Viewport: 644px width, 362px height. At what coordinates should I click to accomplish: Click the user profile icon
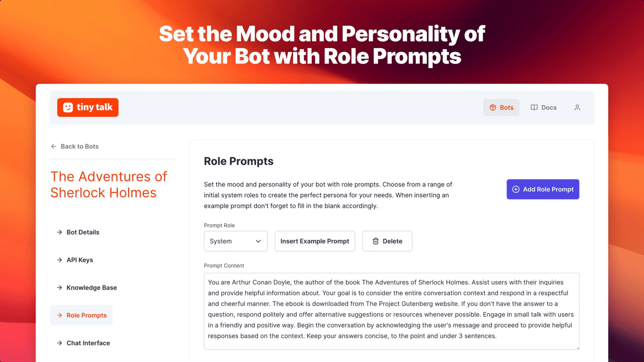[577, 107]
